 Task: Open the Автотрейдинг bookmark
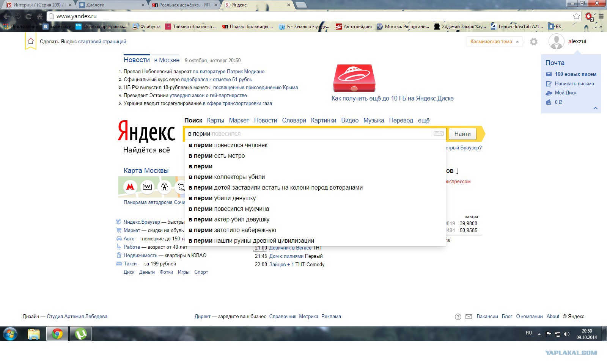pos(354,27)
